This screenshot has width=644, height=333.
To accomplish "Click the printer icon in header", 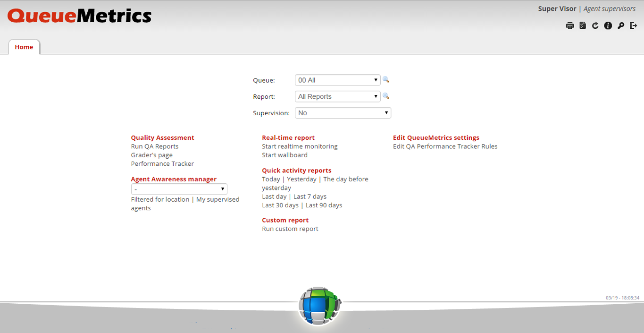I will 570,26.
